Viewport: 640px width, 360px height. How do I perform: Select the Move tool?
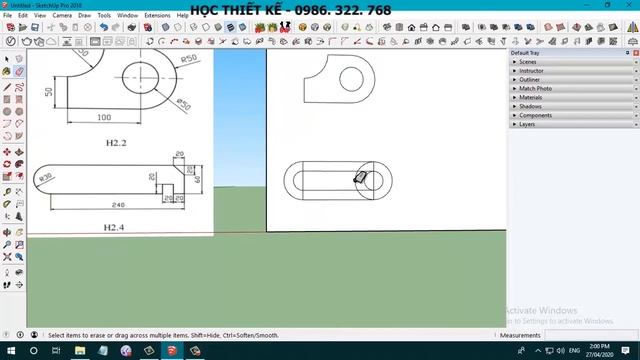7,152
